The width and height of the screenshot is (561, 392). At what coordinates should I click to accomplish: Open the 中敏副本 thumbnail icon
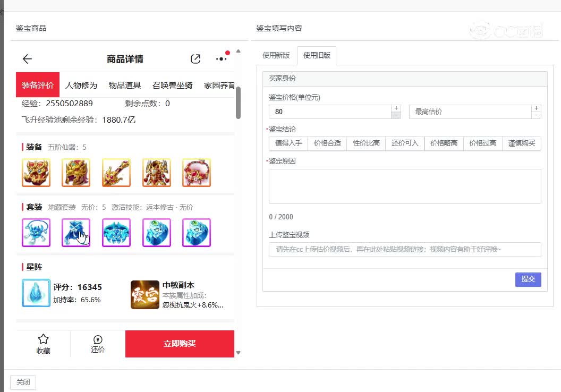[x=145, y=295]
